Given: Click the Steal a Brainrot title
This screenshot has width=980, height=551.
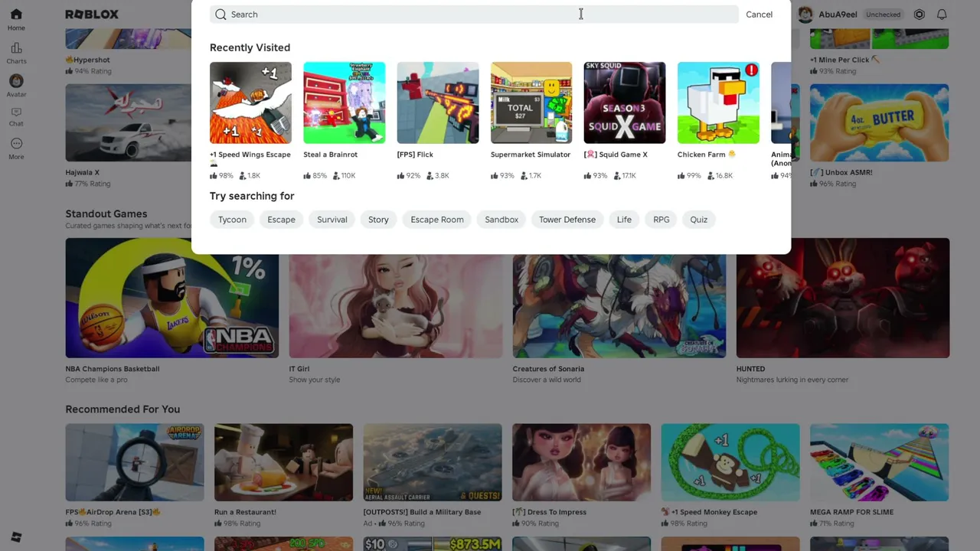Looking at the screenshot, I should coord(331,155).
